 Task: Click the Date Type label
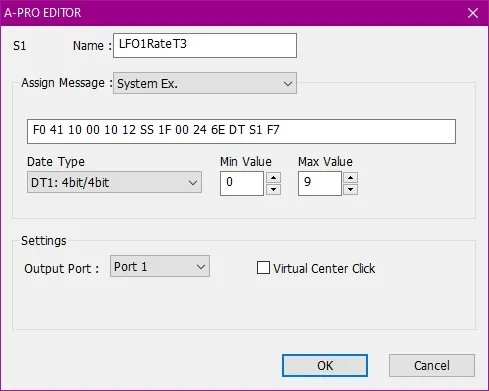(x=56, y=162)
